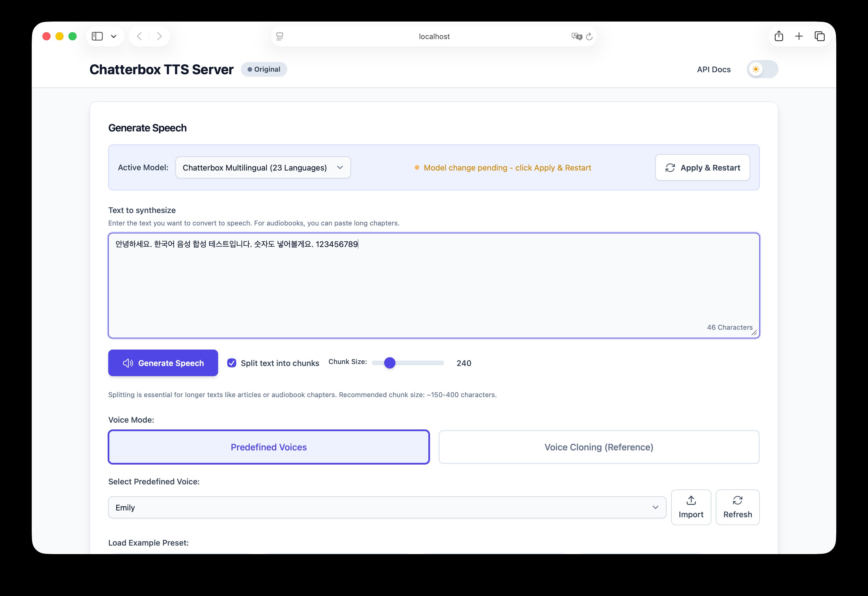Open the Emily predefined voice dropdown
Screen dimensions: 868x596
387,508
